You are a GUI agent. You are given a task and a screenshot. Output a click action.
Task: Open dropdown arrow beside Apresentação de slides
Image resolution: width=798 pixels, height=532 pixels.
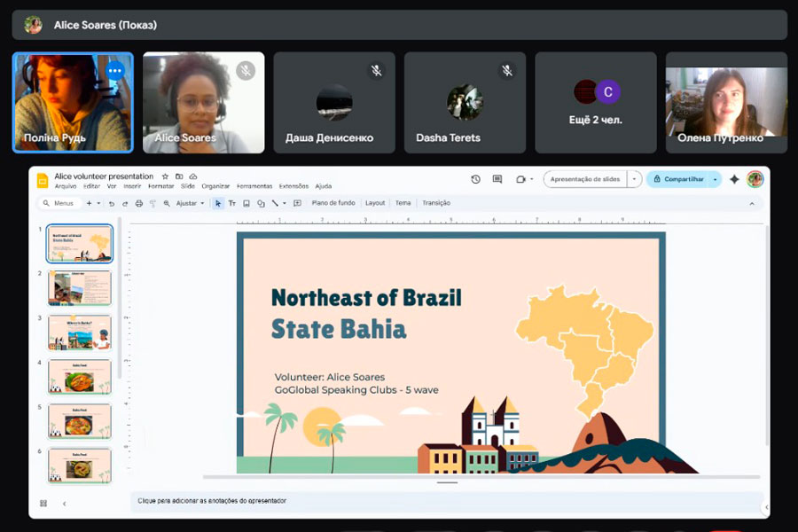pos(635,179)
